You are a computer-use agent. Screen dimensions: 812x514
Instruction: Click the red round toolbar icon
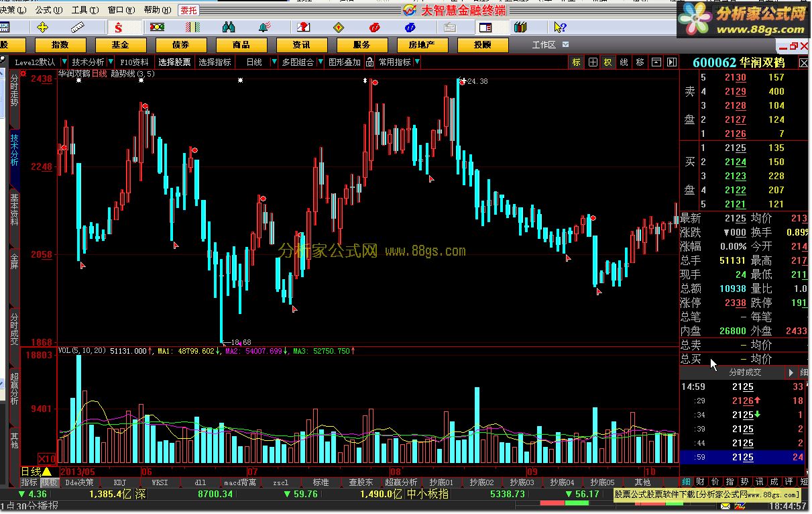(374, 28)
